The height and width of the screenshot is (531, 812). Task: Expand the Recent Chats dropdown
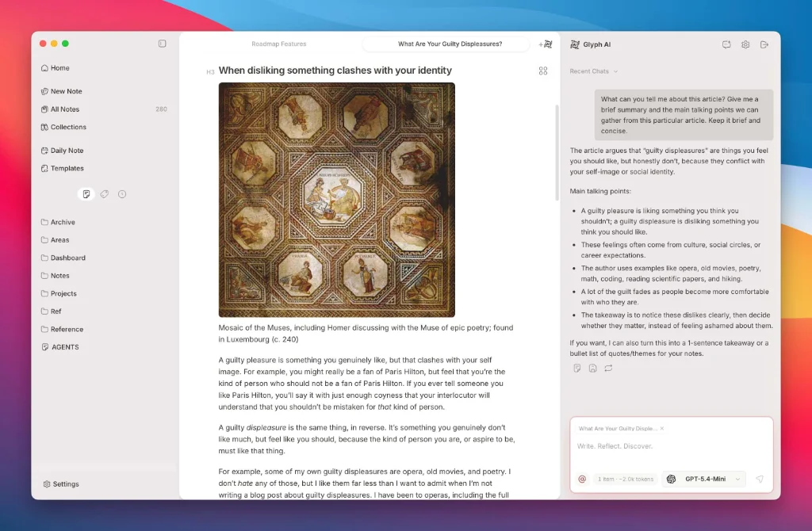click(x=593, y=71)
